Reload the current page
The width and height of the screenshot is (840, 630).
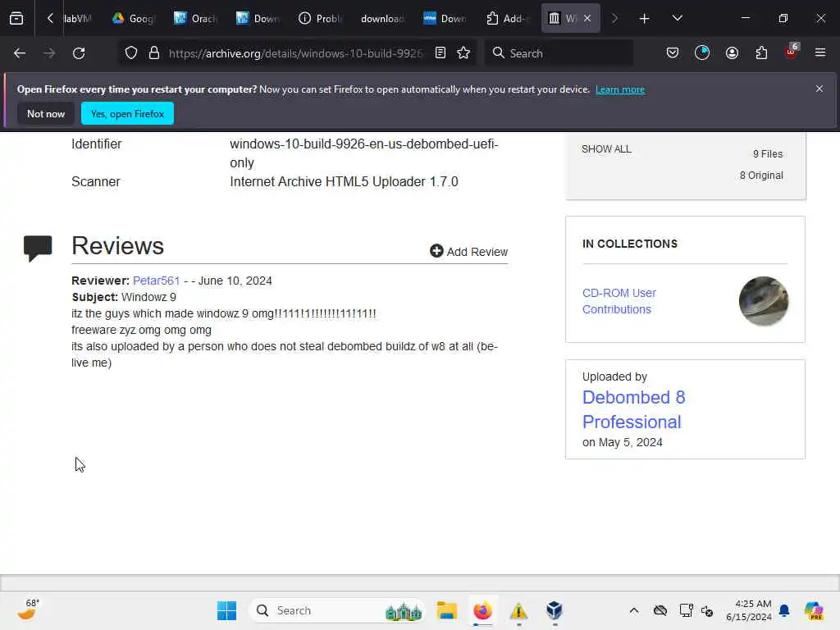click(x=79, y=53)
